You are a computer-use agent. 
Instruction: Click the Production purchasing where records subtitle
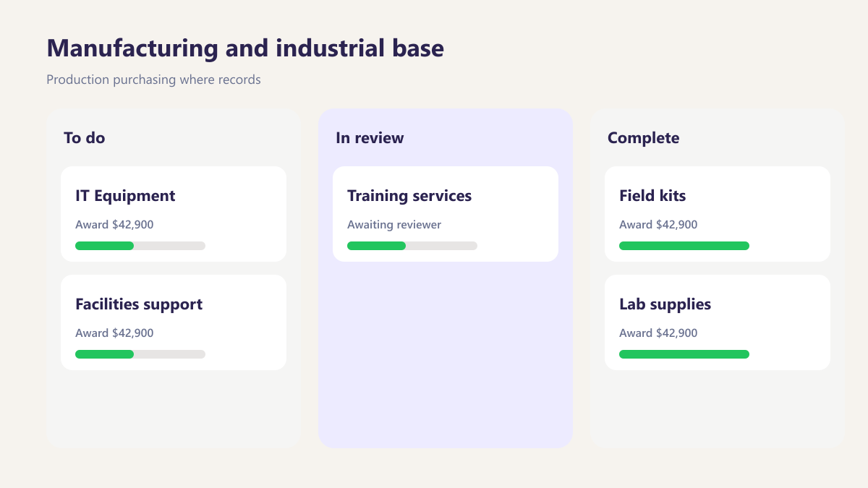click(x=153, y=80)
